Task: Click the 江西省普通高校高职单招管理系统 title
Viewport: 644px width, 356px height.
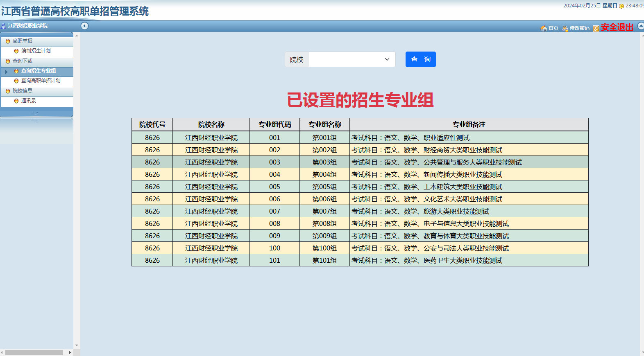Action: (75, 11)
